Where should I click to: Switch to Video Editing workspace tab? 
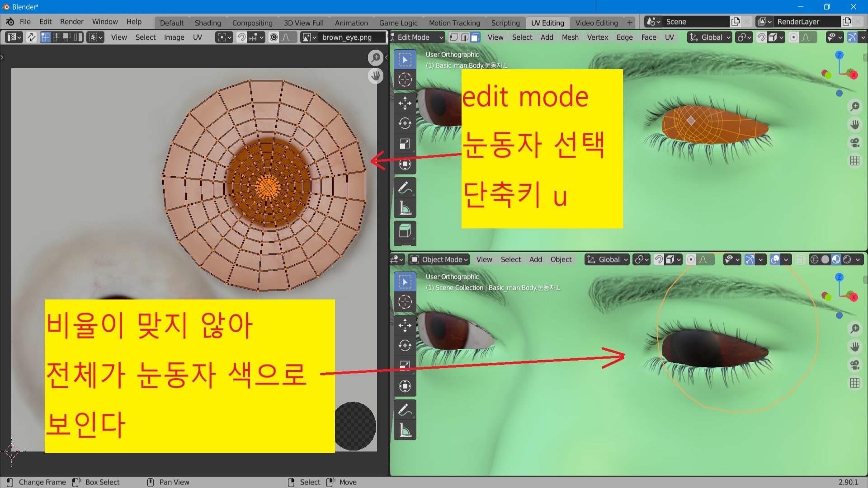point(596,23)
